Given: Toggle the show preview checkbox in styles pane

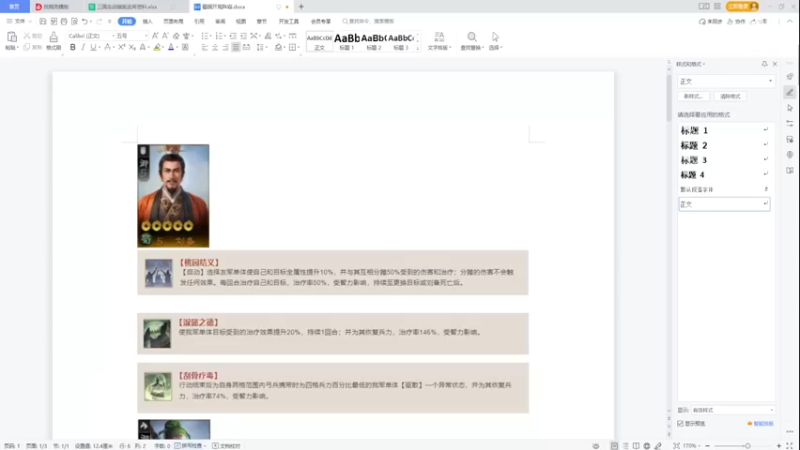Looking at the screenshot, I should (680, 423).
